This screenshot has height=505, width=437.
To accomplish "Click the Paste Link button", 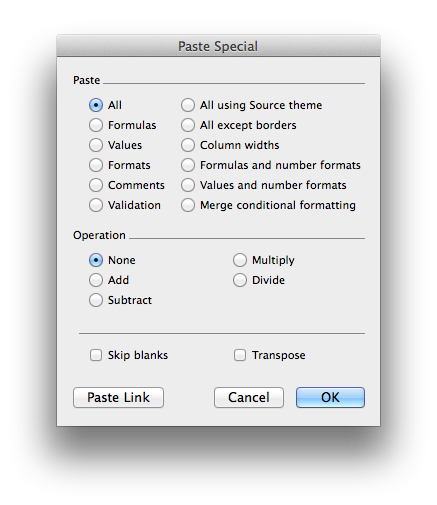I will [x=118, y=398].
